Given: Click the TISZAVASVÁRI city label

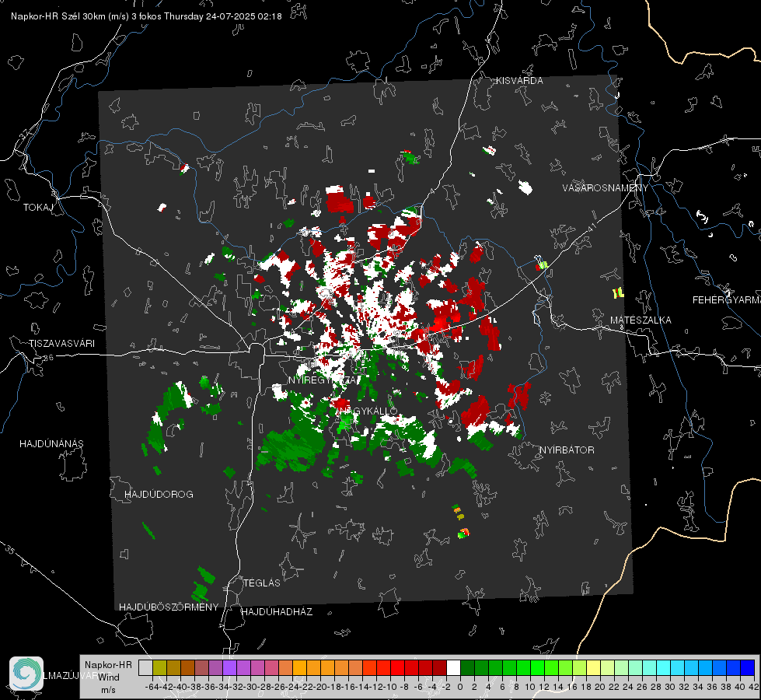Looking at the screenshot, I should (x=61, y=344).
